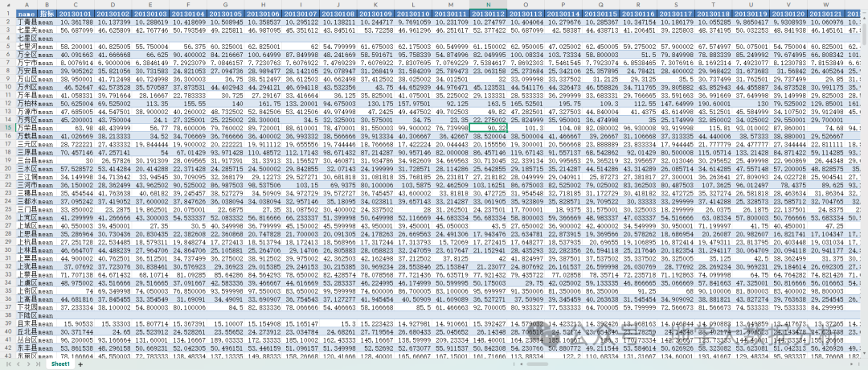Select the 三元区 name cell
The width and height of the screenshot is (868, 370).
(27, 143)
